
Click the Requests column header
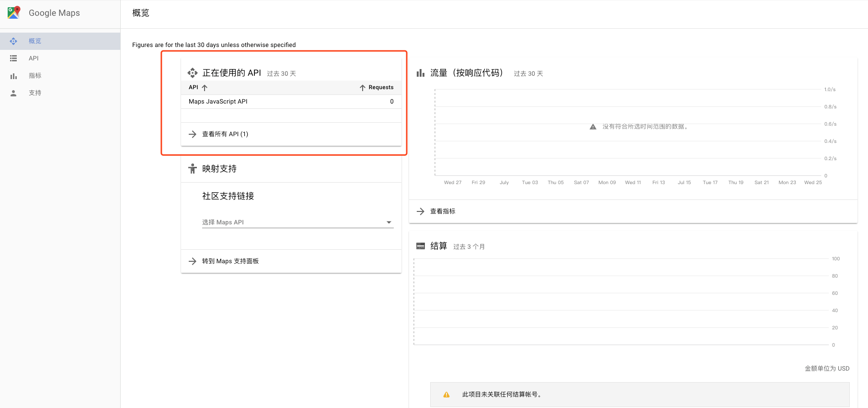tap(381, 87)
